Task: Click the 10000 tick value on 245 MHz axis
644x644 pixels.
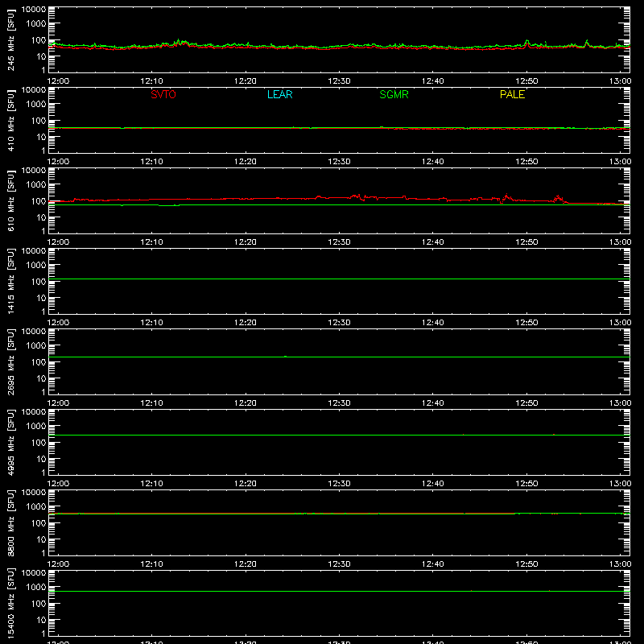Action: click(34, 10)
